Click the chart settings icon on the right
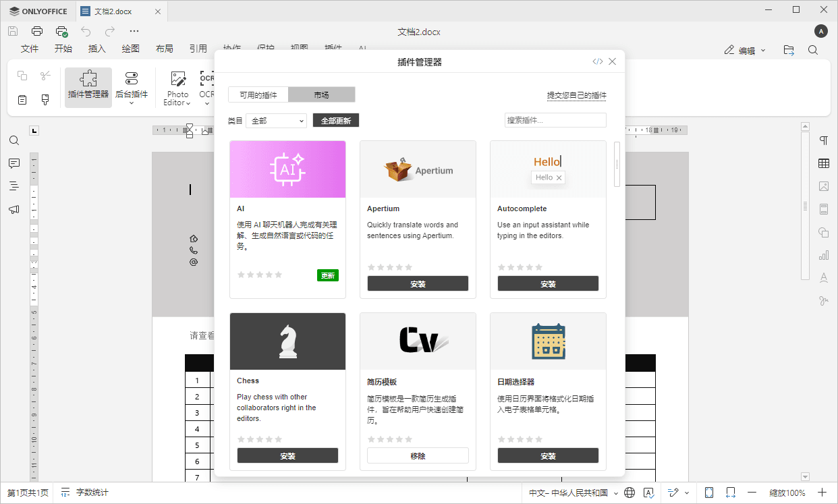 tap(823, 255)
